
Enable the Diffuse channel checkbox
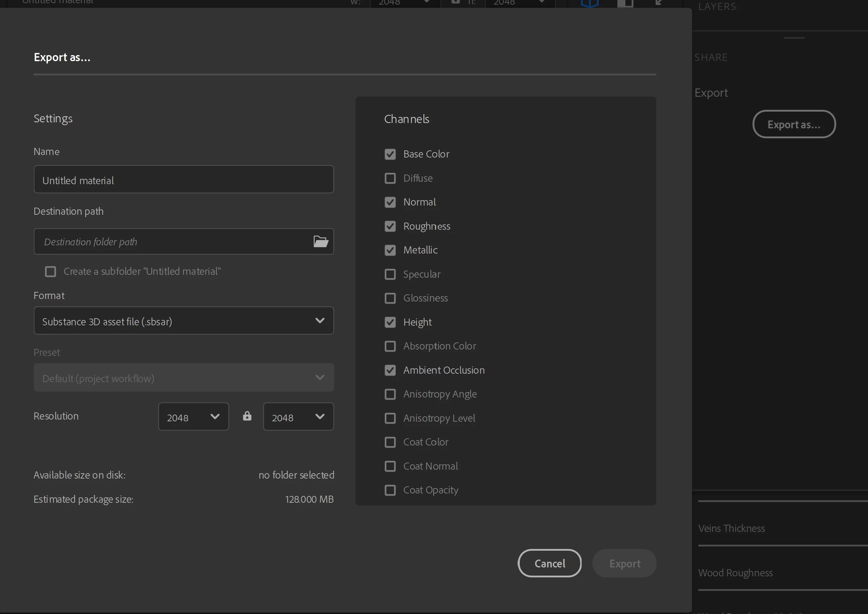390,178
